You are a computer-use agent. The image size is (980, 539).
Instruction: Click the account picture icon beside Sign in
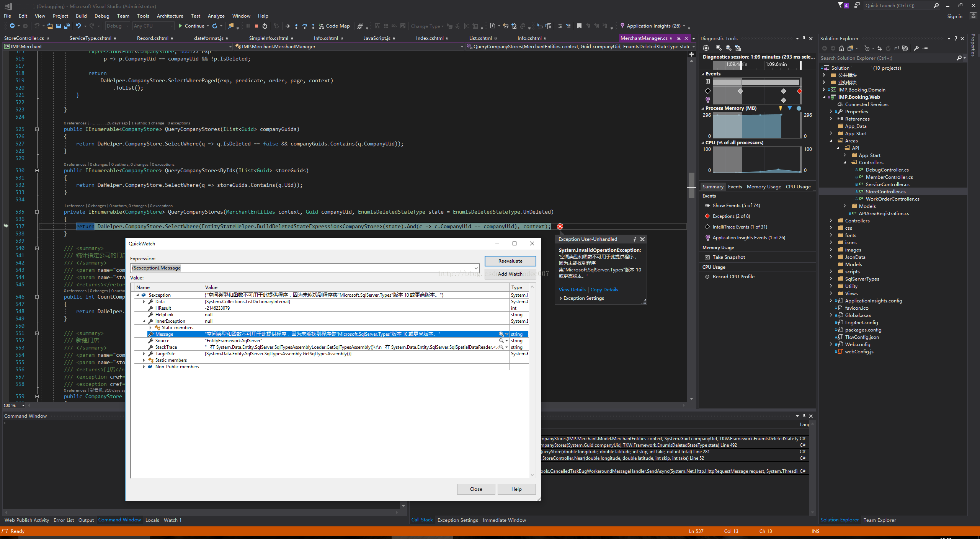(x=973, y=16)
